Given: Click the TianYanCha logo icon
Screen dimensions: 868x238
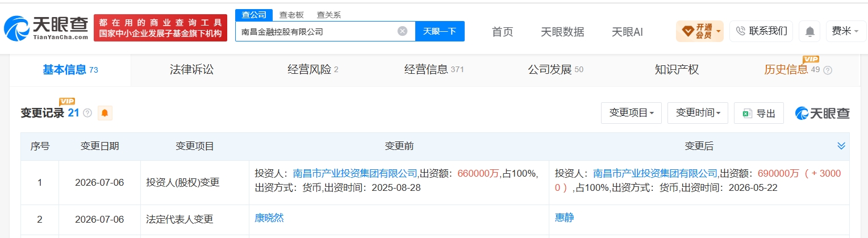Looking at the screenshot, I should pos(18,27).
